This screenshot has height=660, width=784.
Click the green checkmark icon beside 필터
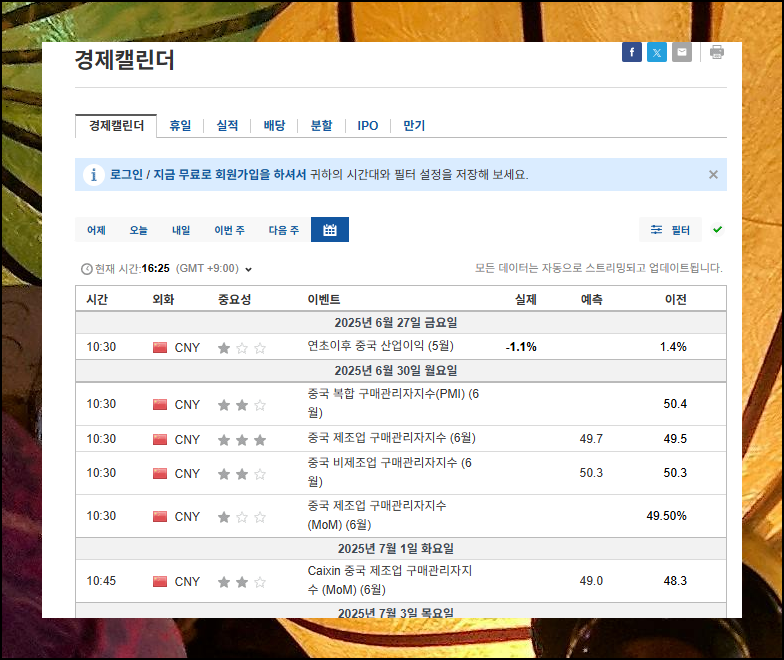(x=718, y=230)
